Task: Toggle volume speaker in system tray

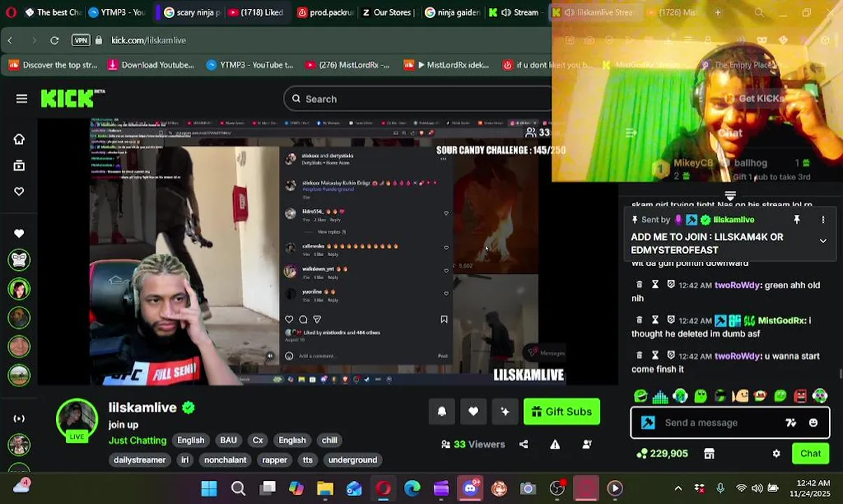Action: pos(757,488)
